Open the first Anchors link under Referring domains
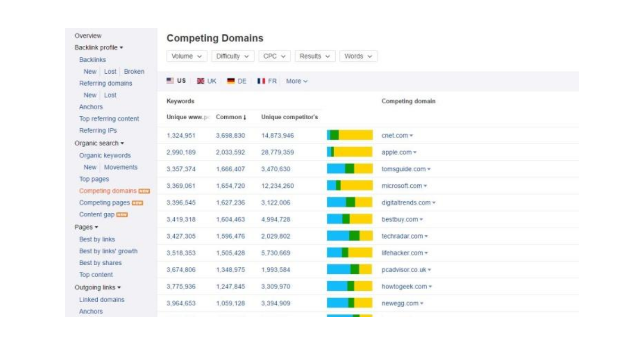 [91, 107]
